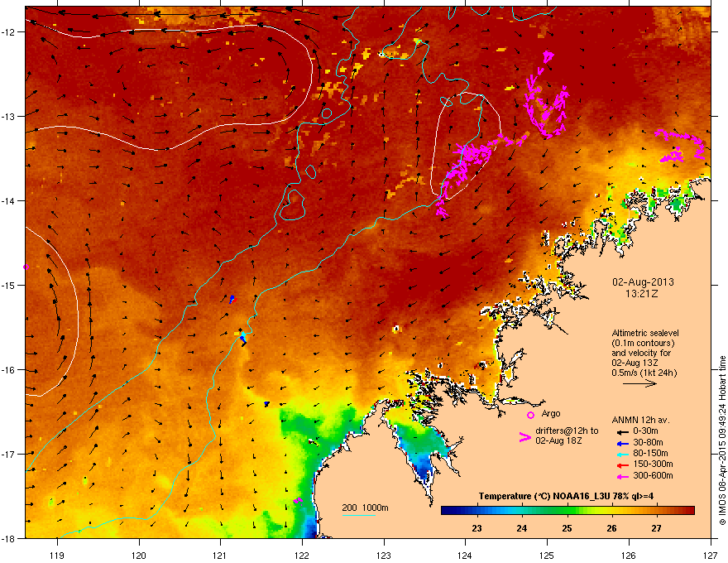
Task: Click the black 0-30m legend arrow
Action: click(x=621, y=431)
